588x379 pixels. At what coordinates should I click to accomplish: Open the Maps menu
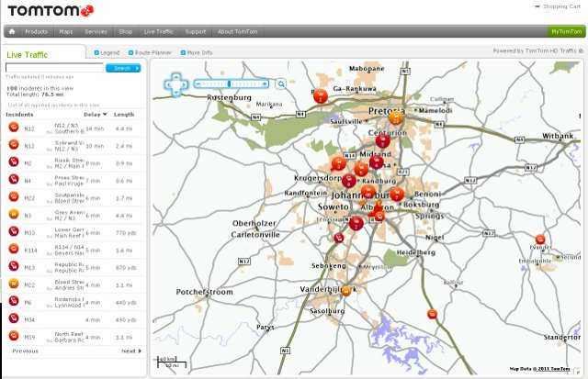pyautogui.click(x=66, y=31)
